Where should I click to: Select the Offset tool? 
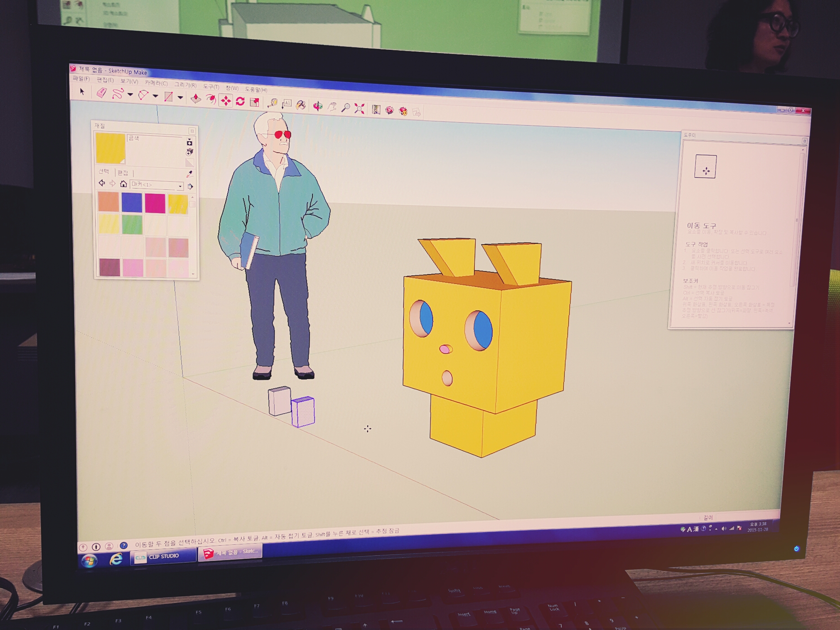pos(210,100)
